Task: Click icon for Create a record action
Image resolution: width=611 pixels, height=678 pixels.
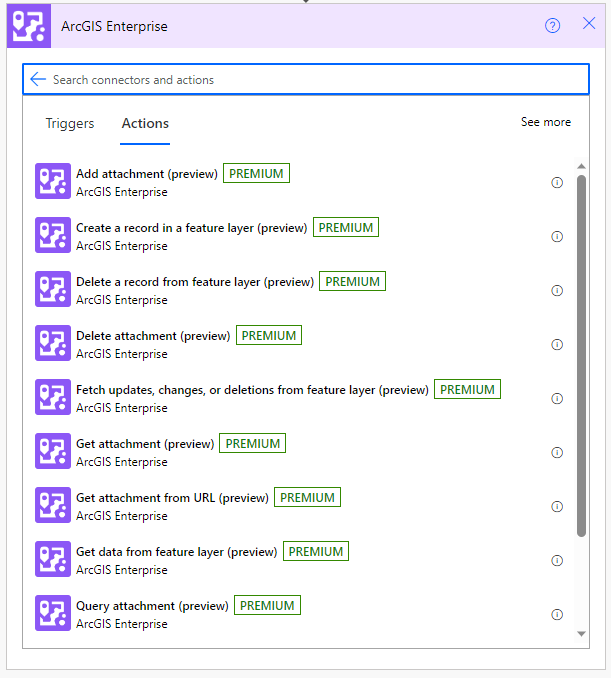Action: (53, 235)
